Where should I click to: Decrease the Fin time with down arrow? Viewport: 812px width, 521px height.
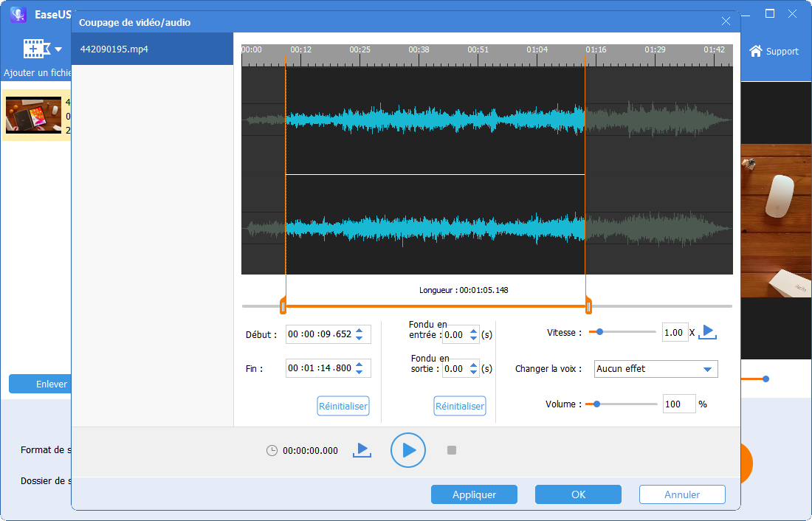(359, 371)
